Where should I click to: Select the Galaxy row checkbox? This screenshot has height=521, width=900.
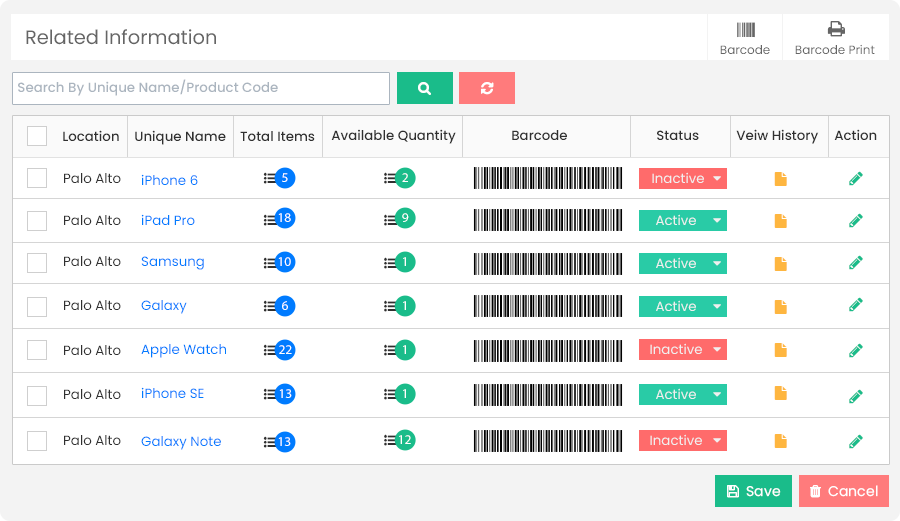(x=37, y=306)
